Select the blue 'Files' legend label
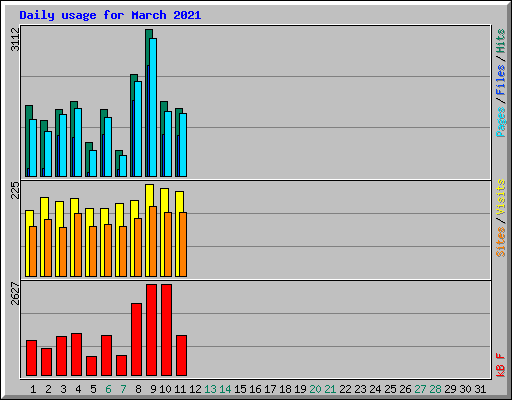The width and height of the screenshot is (512, 400). [501, 80]
